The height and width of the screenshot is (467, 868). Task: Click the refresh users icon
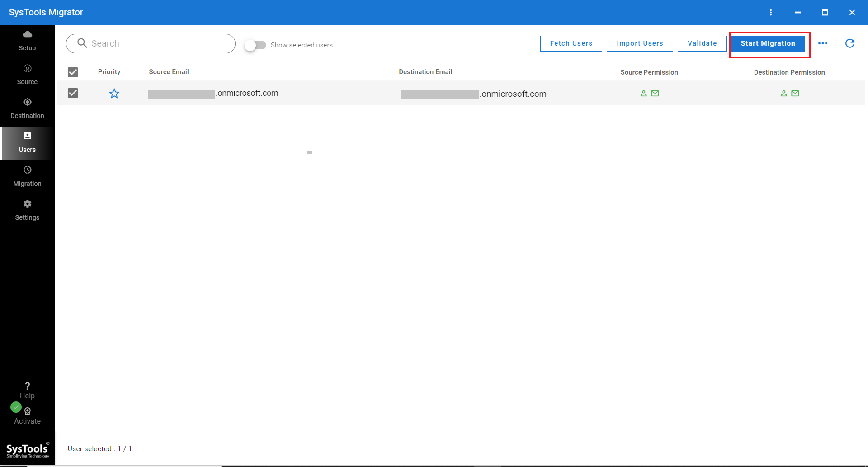tap(850, 43)
